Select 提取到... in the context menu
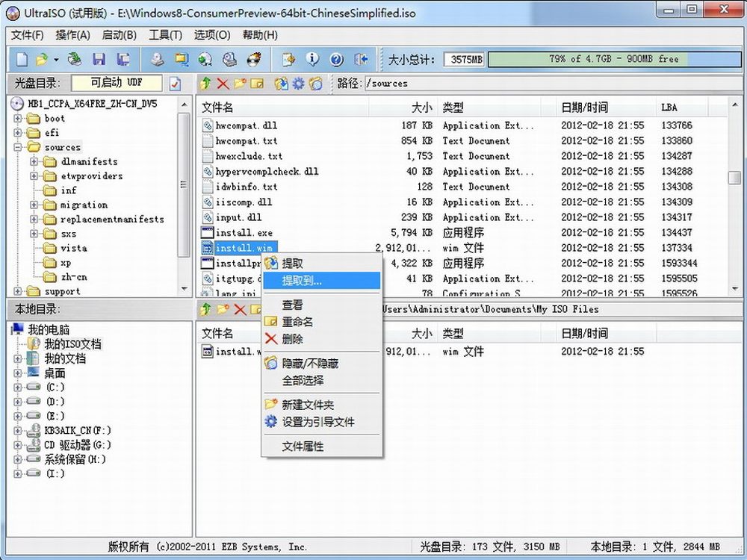Viewport: 747px width, 560px height. [x=302, y=281]
